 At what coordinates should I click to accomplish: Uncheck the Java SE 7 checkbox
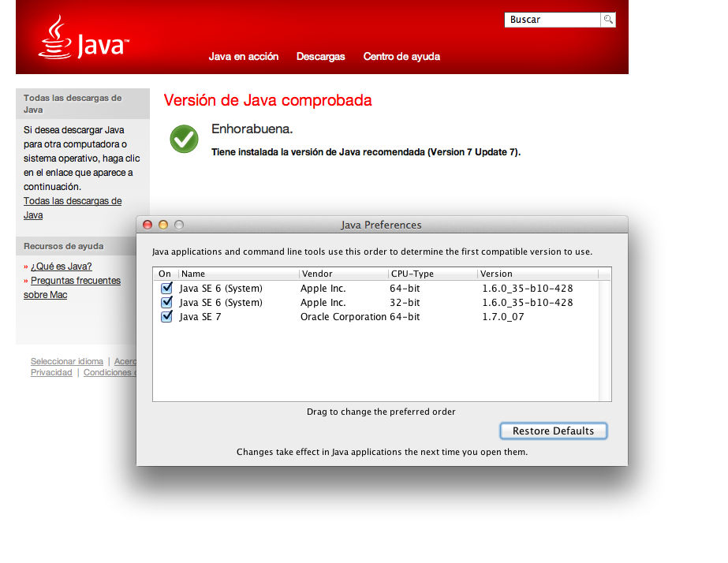(x=166, y=316)
